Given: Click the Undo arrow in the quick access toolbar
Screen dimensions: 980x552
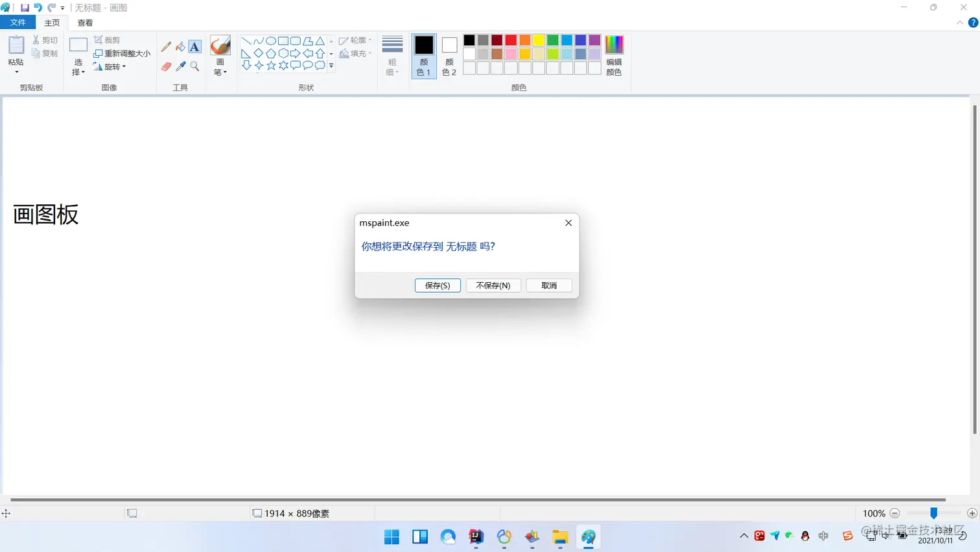Looking at the screenshot, I should pyautogui.click(x=38, y=7).
